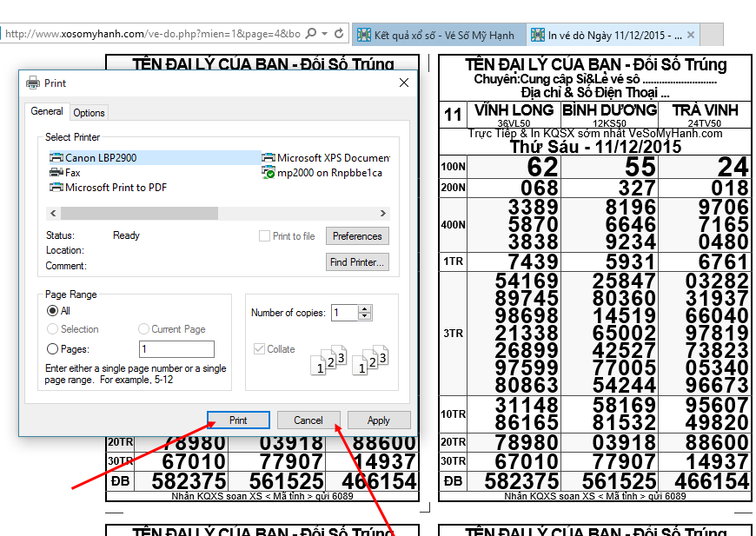
Task: Select the Current Page radio button
Action: coord(143,329)
